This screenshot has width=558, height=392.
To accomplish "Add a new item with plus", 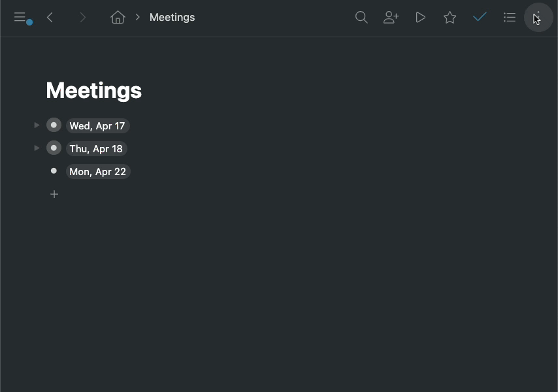I will [54, 194].
